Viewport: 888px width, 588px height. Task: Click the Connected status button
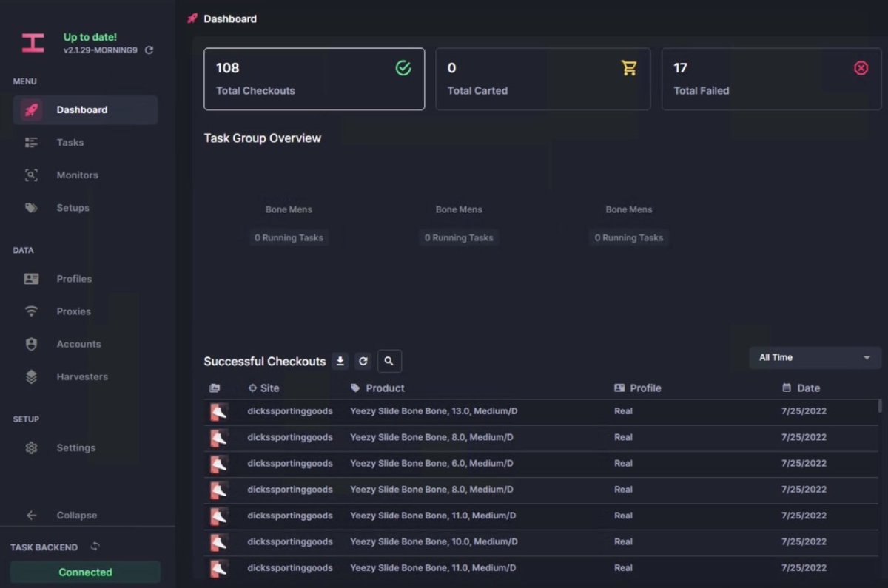85,572
